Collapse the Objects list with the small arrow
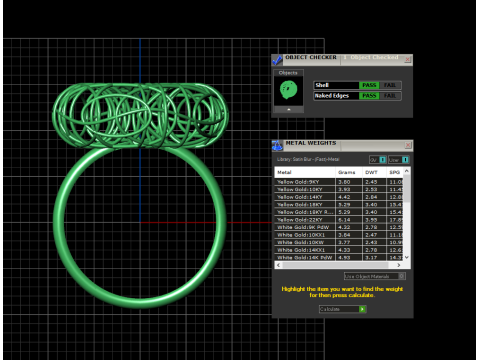 [x=289, y=109]
